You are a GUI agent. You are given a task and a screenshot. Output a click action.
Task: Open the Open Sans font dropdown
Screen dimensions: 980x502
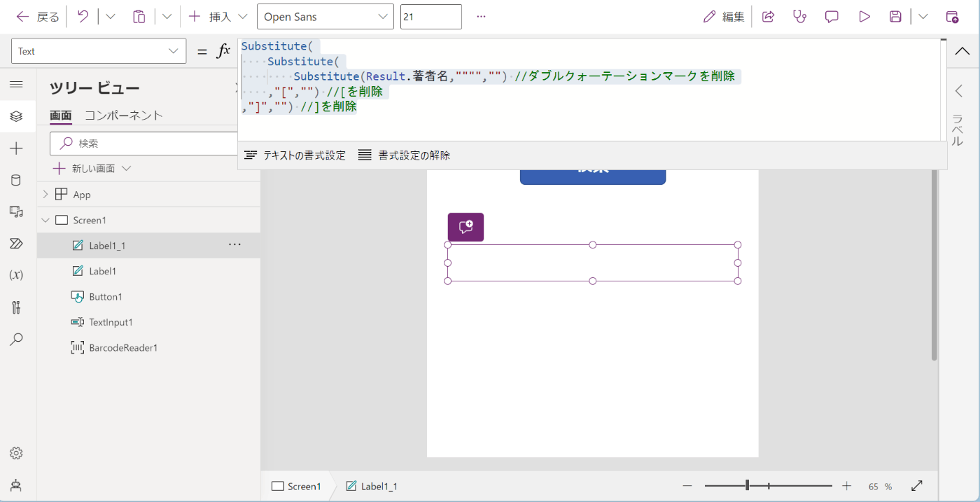325,17
